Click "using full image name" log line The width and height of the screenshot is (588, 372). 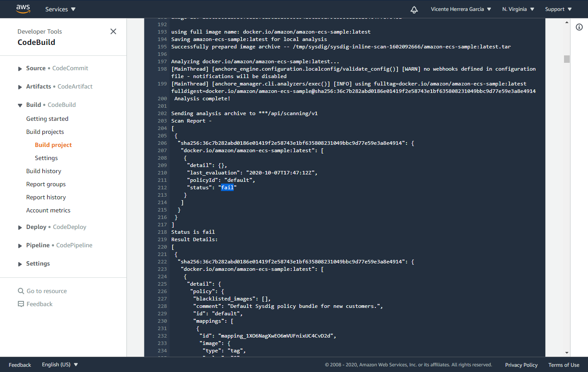point(271,32)
